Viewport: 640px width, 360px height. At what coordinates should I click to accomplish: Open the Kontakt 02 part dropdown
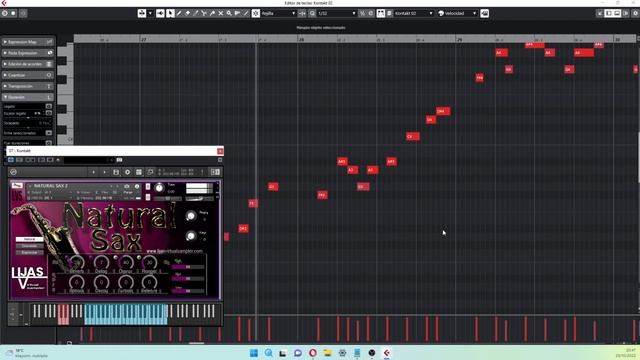413,13
